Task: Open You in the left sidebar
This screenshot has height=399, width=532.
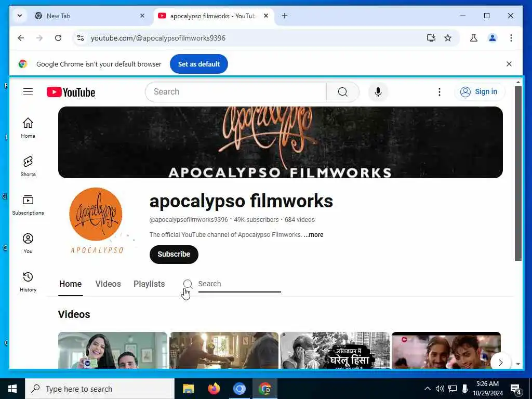Action: [28, 243]
